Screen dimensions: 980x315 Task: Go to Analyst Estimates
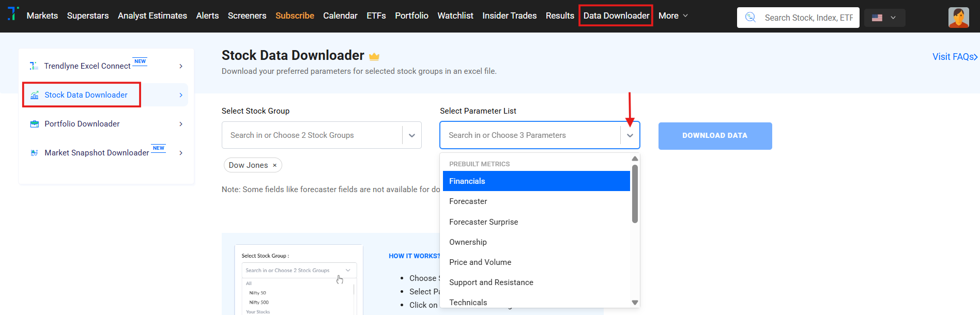tap(152, 15)
